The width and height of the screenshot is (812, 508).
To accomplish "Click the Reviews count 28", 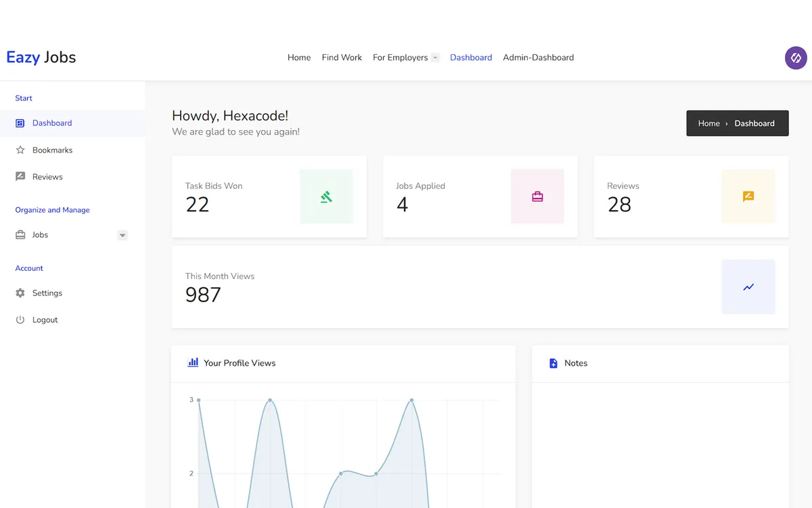I will (x=619, y=205).
